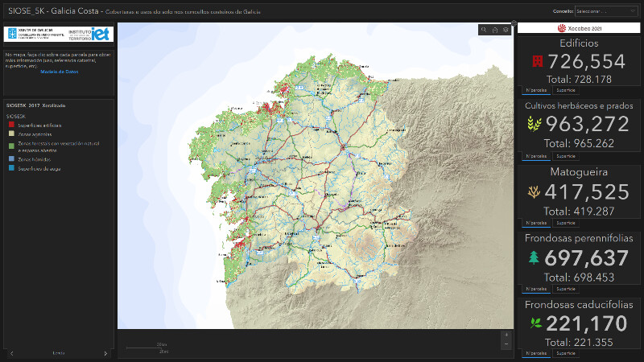644x362 pixels.
Task: Click the map panel collapse handle
Action: [514, 23]
